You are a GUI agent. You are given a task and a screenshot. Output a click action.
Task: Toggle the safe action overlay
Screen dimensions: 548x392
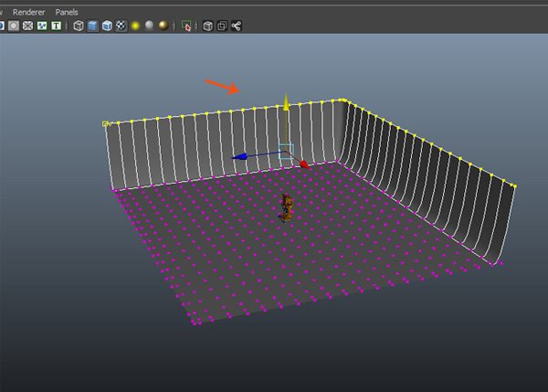[x=42, y=26]
